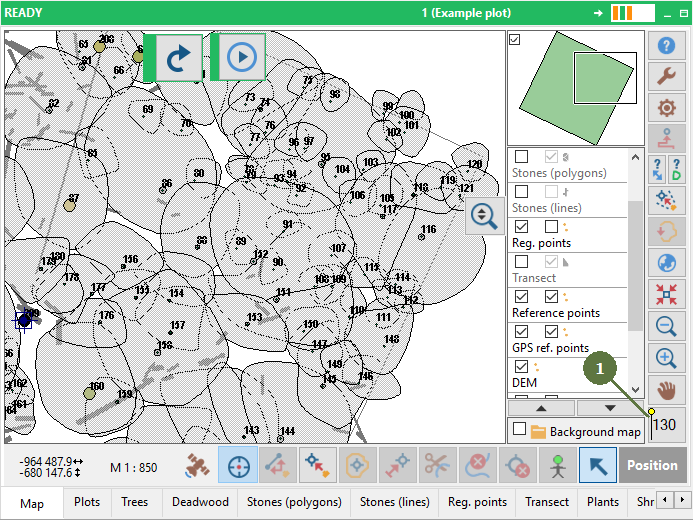Click the tab strip right scroll arrow
The image size is (693, 520).
click(682, 500)
